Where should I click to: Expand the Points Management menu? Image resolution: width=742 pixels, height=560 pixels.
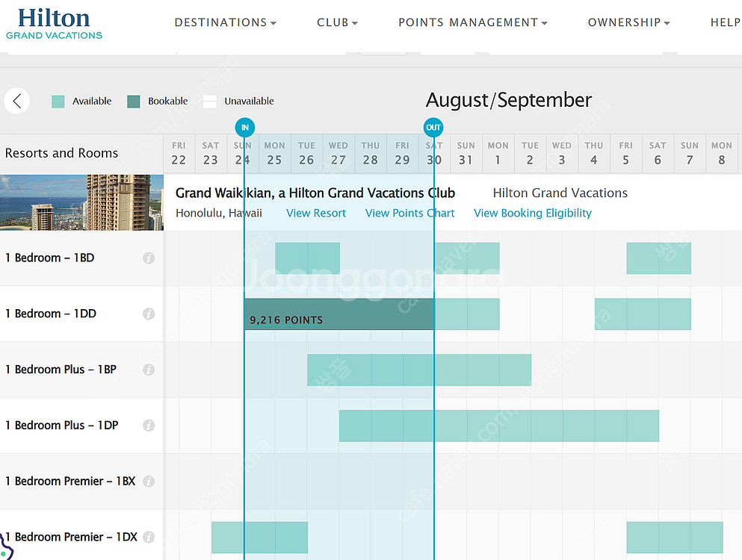(x=473, y=22)
